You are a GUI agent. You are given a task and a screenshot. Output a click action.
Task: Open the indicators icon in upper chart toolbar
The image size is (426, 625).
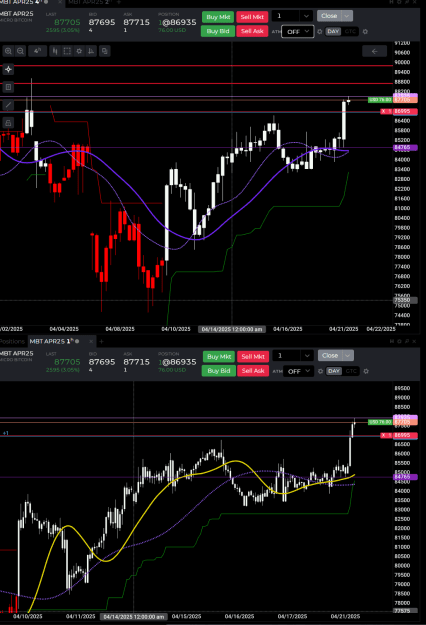91,51
